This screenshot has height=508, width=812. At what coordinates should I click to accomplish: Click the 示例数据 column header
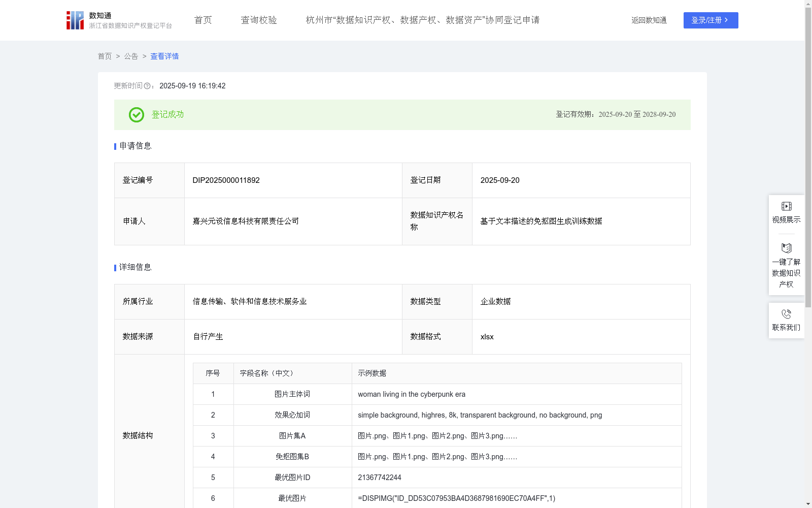[517, 373]
